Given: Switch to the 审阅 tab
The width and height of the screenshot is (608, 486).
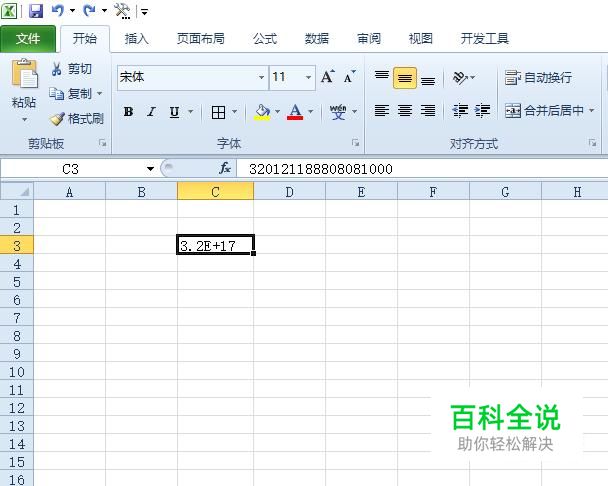Looking at the screenshot, I should tap(369, 38).
